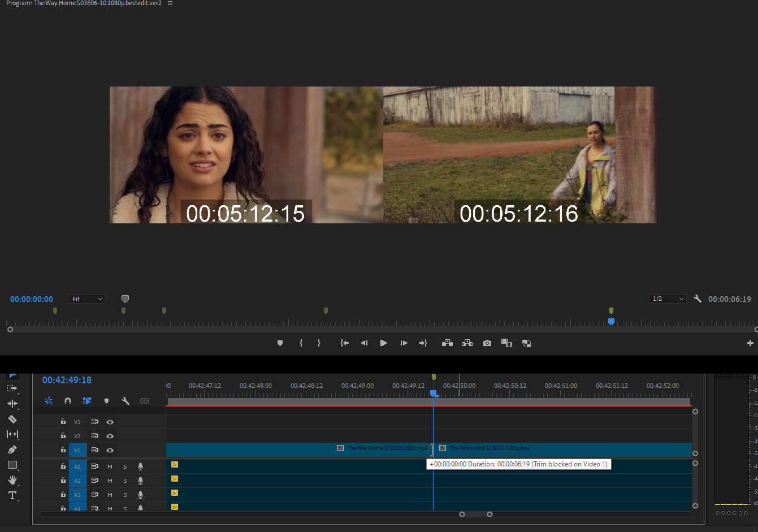758x532 pixels.
Task: Open the Fit zoom level dropdown
Action: [87, 299]
